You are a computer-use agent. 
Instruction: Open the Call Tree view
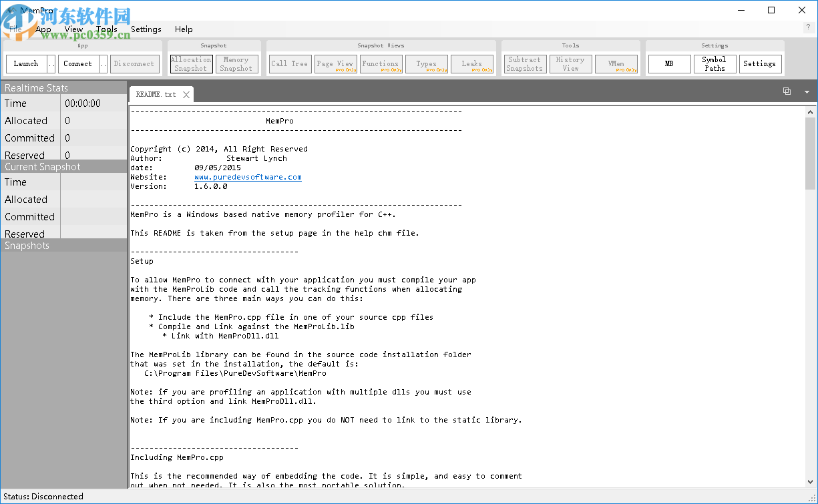click(x=289, y=63)
